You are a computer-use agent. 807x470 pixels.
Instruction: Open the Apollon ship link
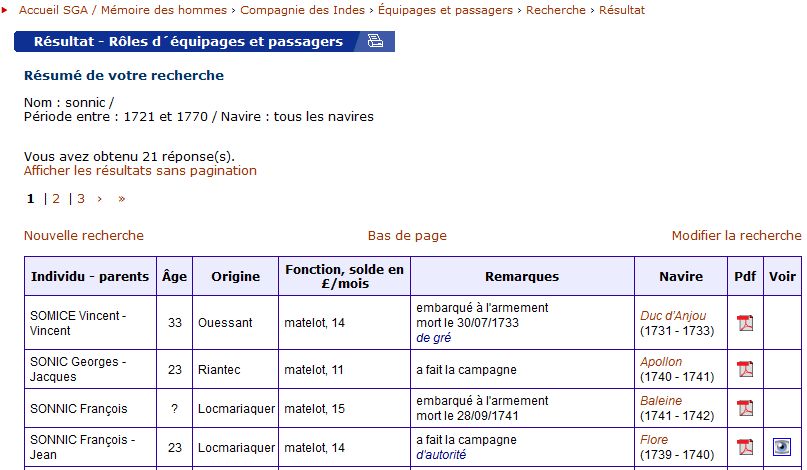click(661, 362)
